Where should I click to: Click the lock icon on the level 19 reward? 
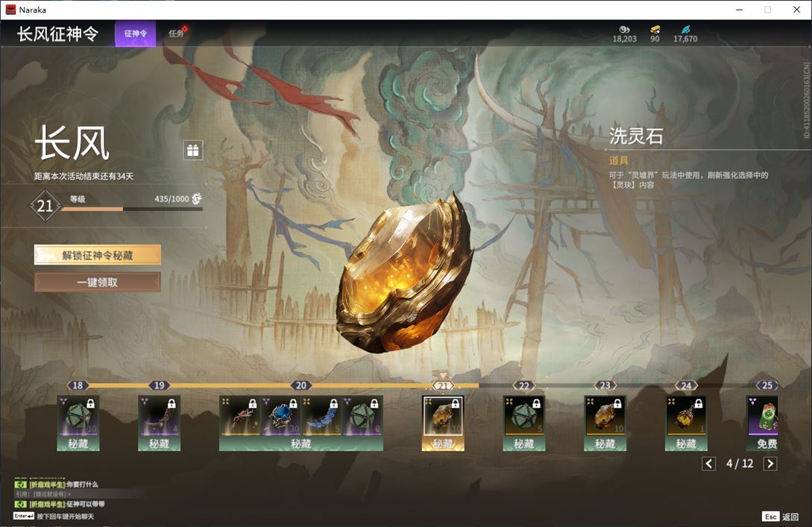coord(171,403)
